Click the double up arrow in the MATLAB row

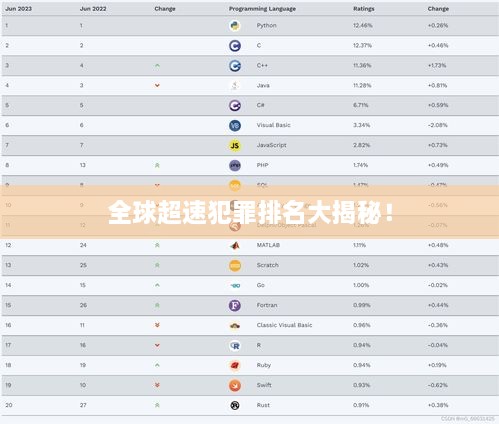tap(157, 245)
